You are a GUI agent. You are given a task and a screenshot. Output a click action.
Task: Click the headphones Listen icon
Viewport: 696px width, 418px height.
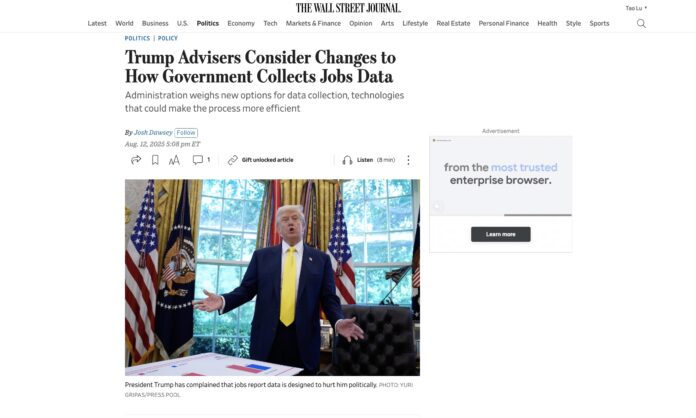click(x=347, y=160)
